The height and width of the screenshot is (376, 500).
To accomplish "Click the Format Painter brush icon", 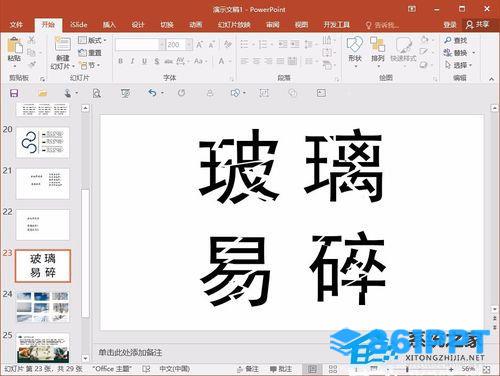I will tap(31, 65).
